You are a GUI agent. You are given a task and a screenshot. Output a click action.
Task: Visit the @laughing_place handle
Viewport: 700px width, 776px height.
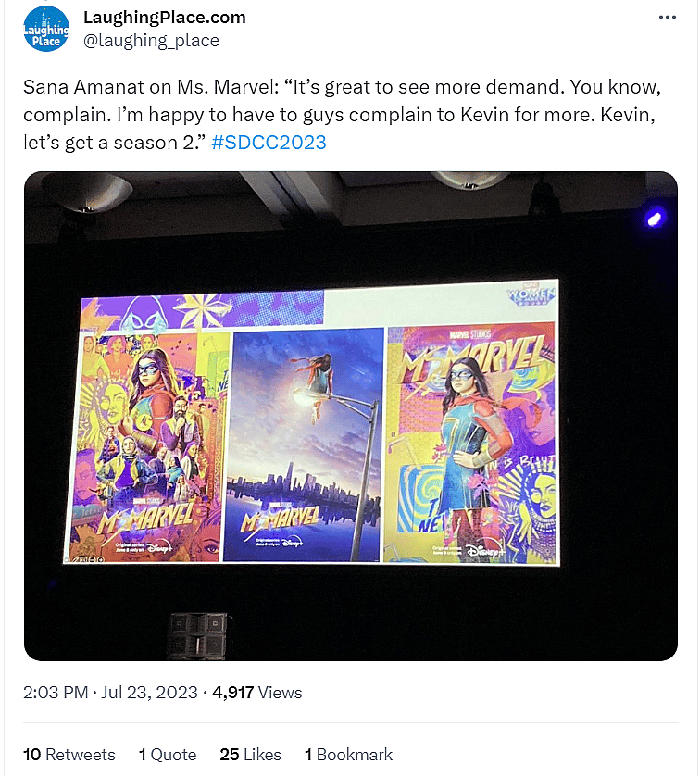(151, 40)
